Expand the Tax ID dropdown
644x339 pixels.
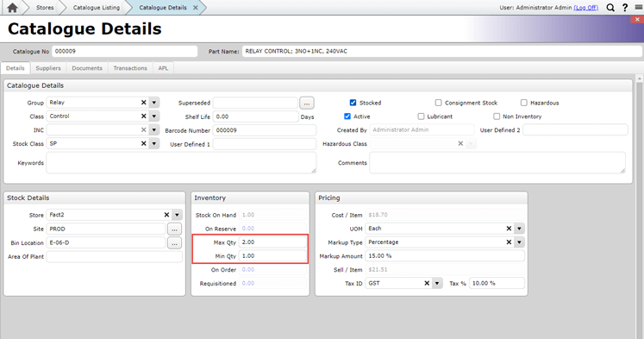point(437,283)
